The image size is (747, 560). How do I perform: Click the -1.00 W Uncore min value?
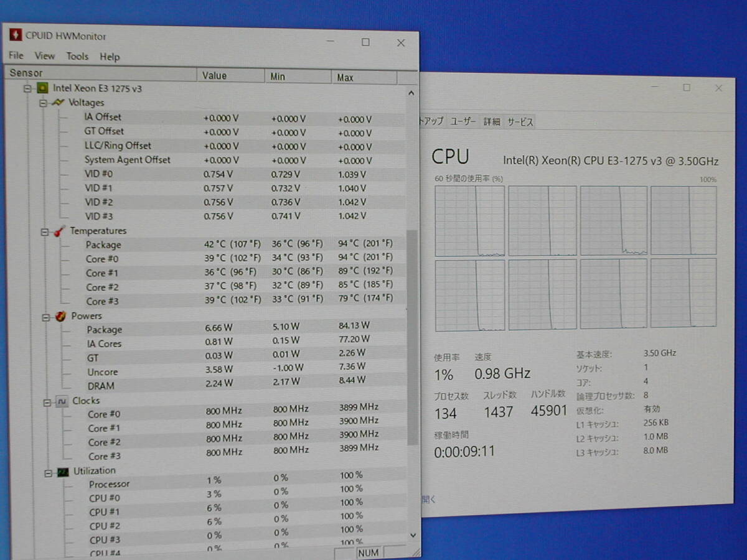(288, 367)
